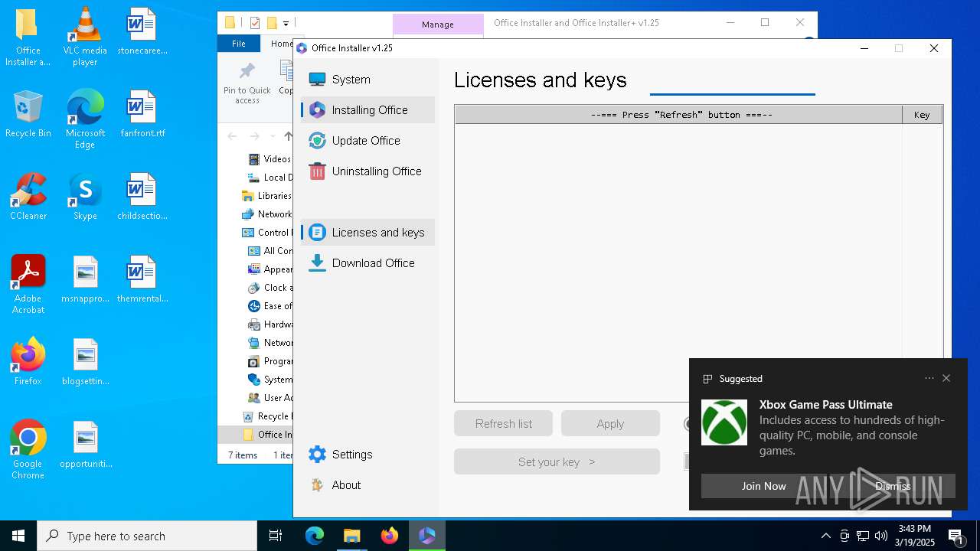Select User Accounts in Explorer tree

pyautogui.click(x=269, y=398)
